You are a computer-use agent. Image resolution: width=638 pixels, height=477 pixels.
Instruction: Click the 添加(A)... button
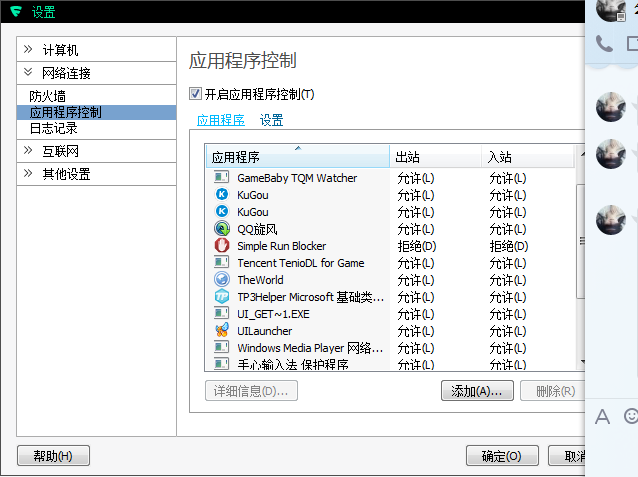point(477,391)
